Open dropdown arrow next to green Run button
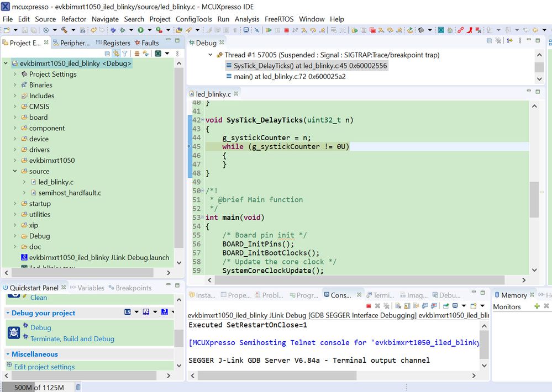 (150, 30)
